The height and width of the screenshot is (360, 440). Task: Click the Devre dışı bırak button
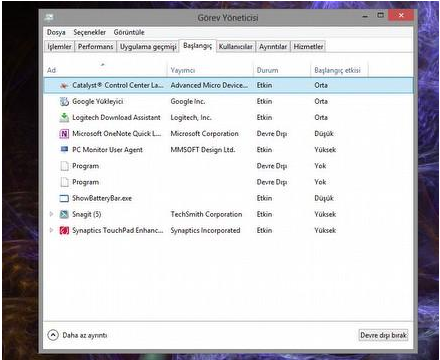(x=383, y=335)
